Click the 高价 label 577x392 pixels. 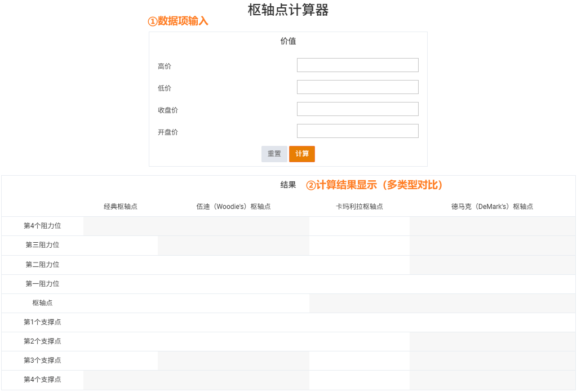click(165, 66)
